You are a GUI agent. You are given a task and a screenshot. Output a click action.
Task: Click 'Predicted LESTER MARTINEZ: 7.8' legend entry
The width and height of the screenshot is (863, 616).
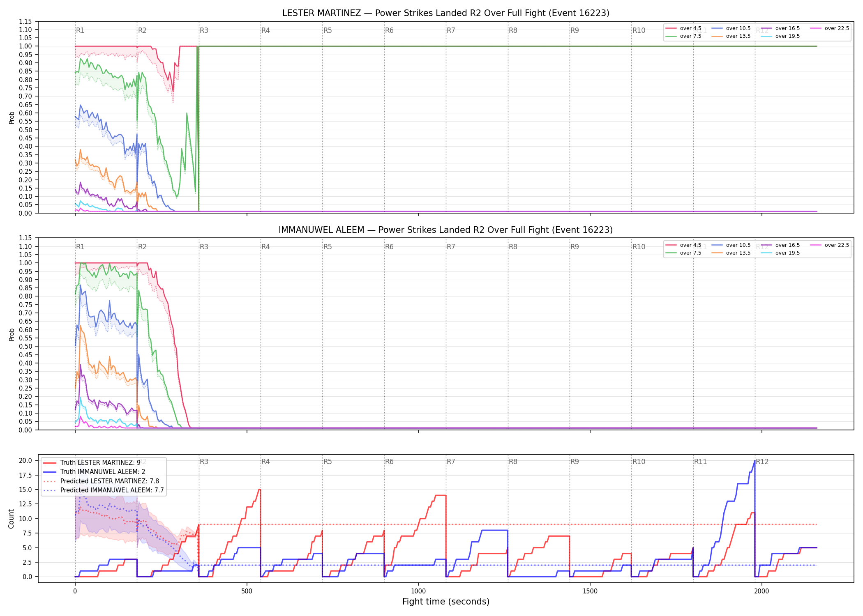[101, 481]
